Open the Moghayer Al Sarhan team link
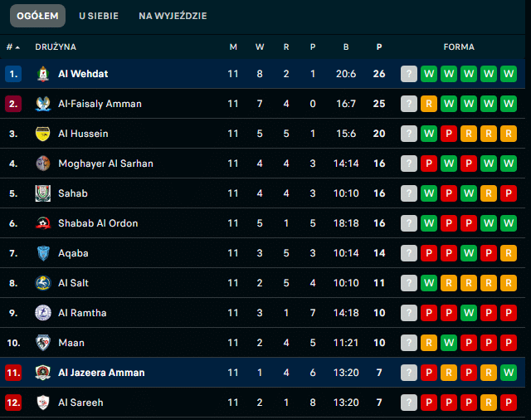The height and width of the screenshot is (420, 531). [105, 164]
